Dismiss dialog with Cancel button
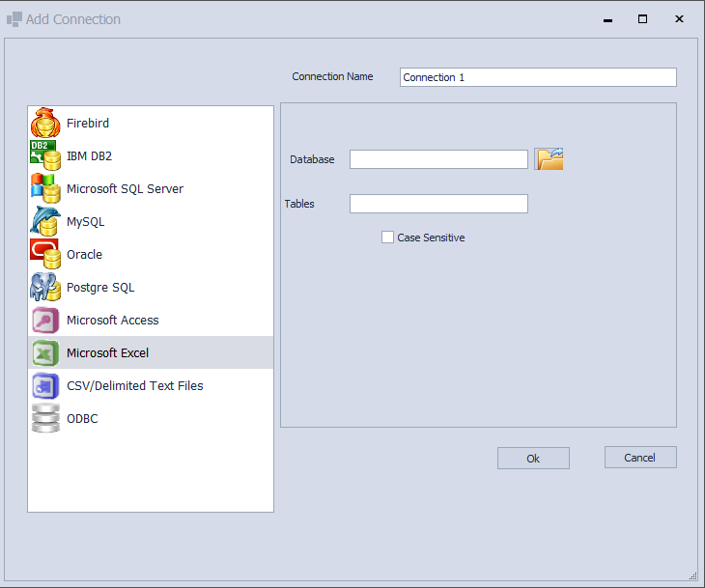The image size is (705, 588). (x=640, y=458)
